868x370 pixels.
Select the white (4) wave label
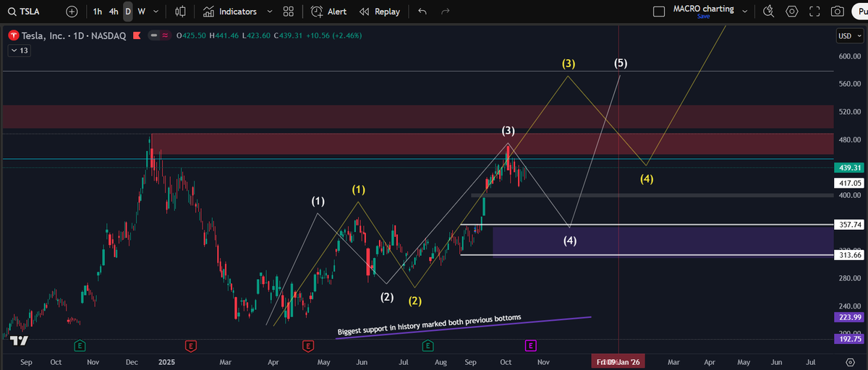point(570,240)
